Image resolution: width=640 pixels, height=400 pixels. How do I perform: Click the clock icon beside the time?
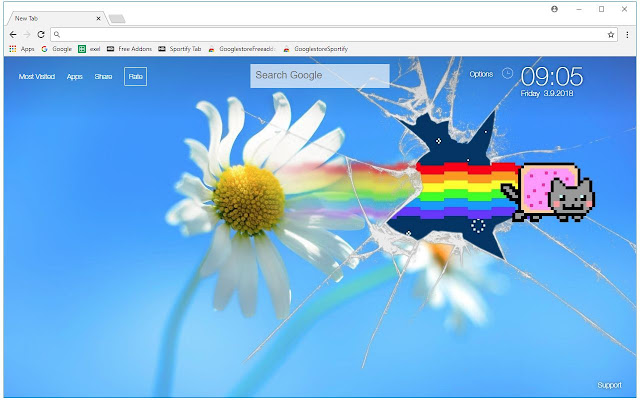click(x=507, y=73)
